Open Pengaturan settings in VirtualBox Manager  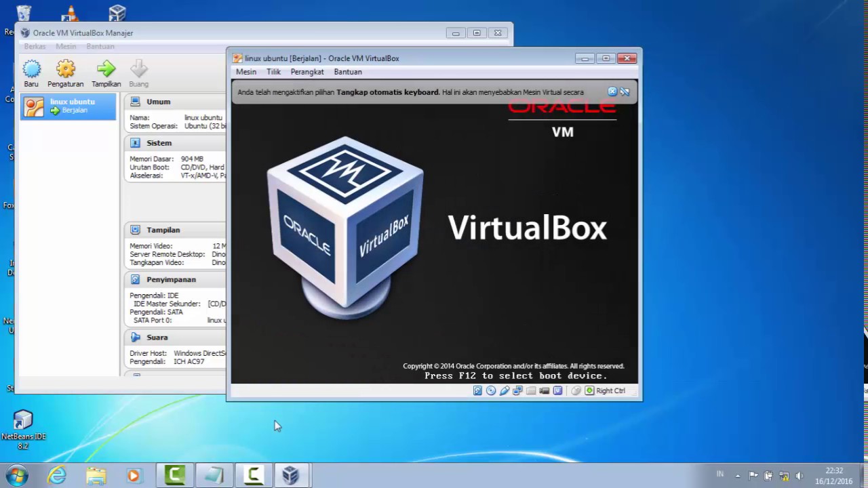(x=66, y=68)
